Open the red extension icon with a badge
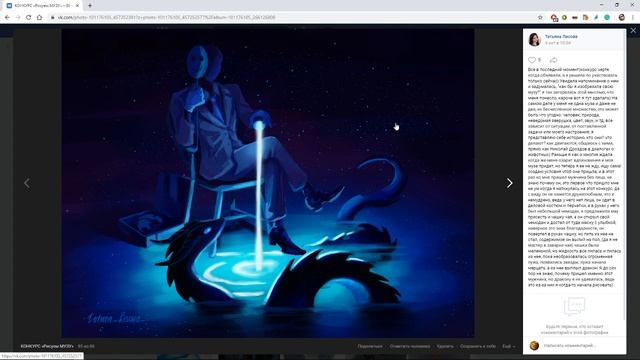 (x=554, y=18)
